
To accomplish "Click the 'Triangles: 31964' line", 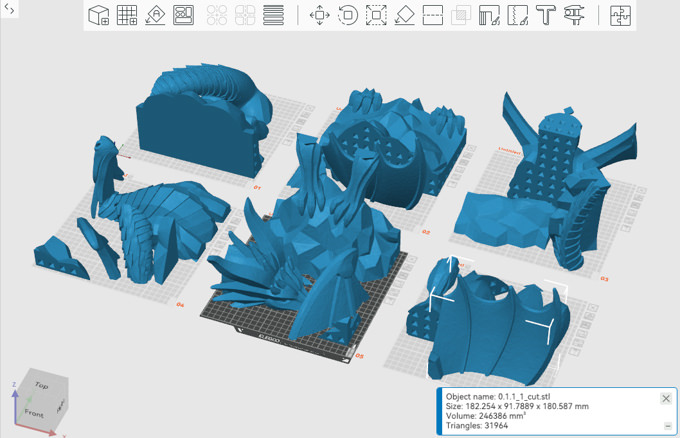I will tap(477, 425).
